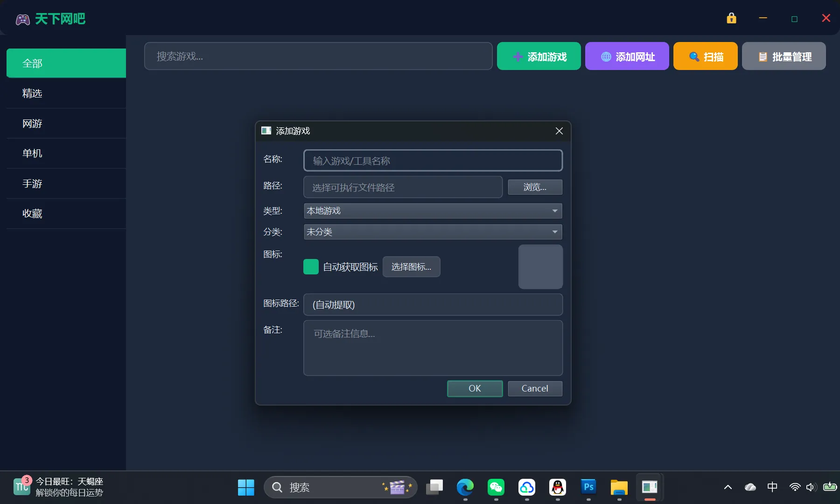Click the globe icon on 添加网址 button

pos(605,56)
